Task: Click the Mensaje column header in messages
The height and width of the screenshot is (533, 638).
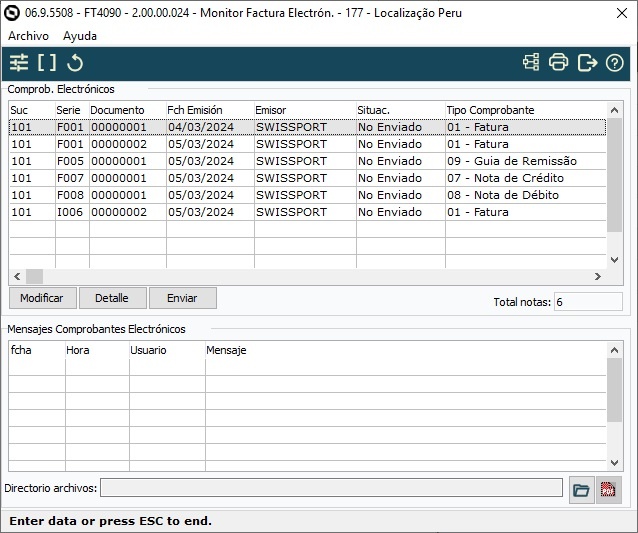Action: [406, 350]
